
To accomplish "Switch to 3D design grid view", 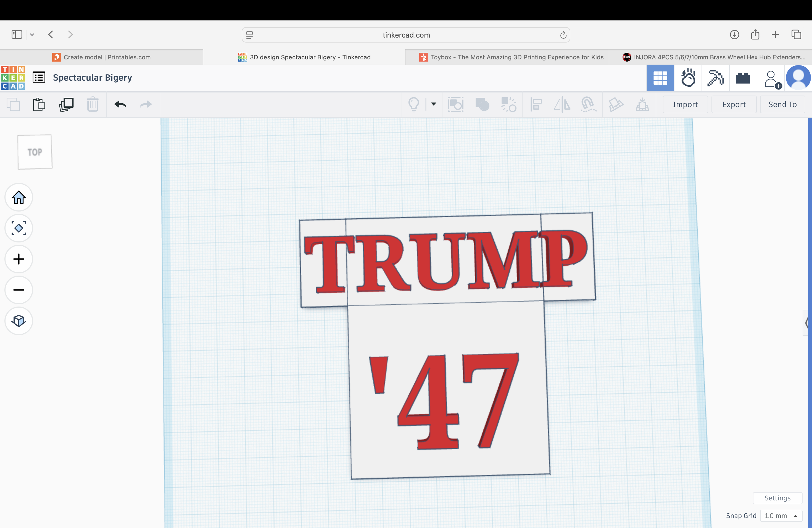I will pyautogui.click(x=660, y=78).
